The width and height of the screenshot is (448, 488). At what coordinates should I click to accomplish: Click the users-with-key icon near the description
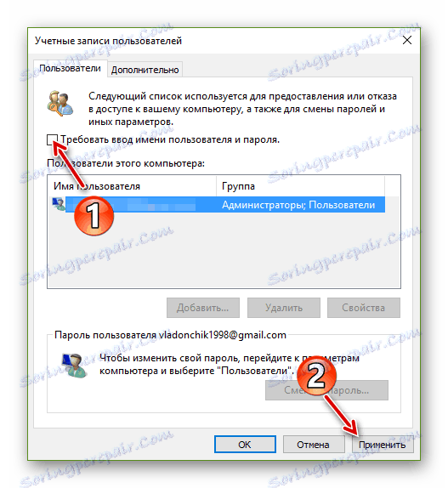click(60, 104)
